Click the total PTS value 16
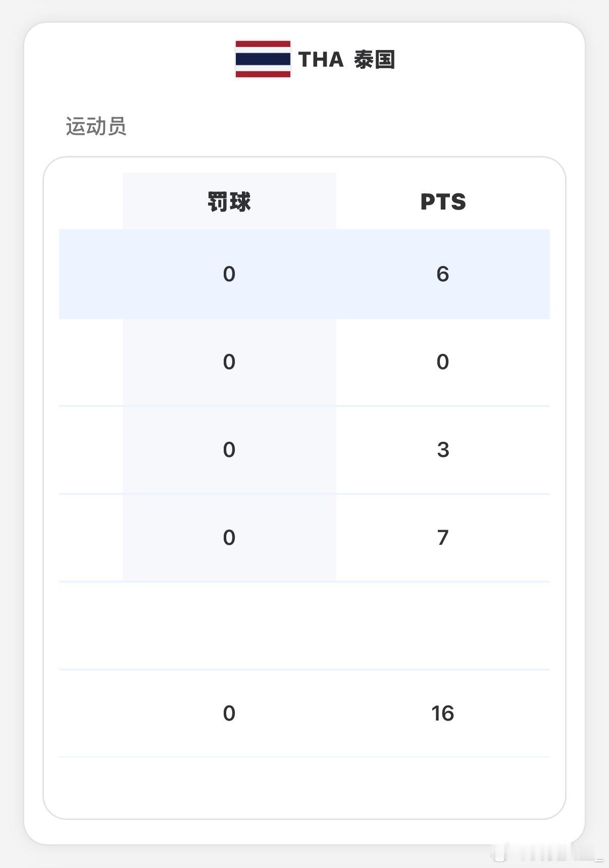 point(443,713)
